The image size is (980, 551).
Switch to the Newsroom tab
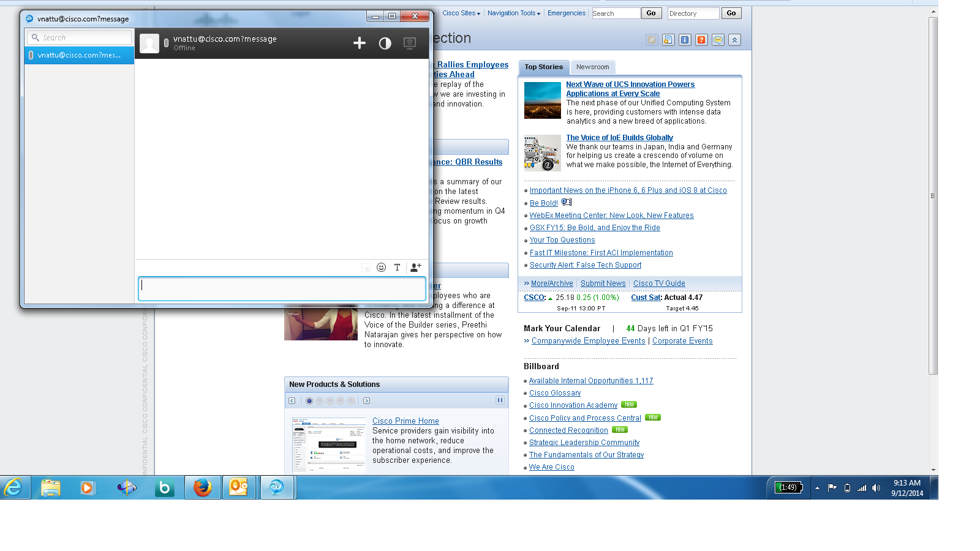pos(592,67)
